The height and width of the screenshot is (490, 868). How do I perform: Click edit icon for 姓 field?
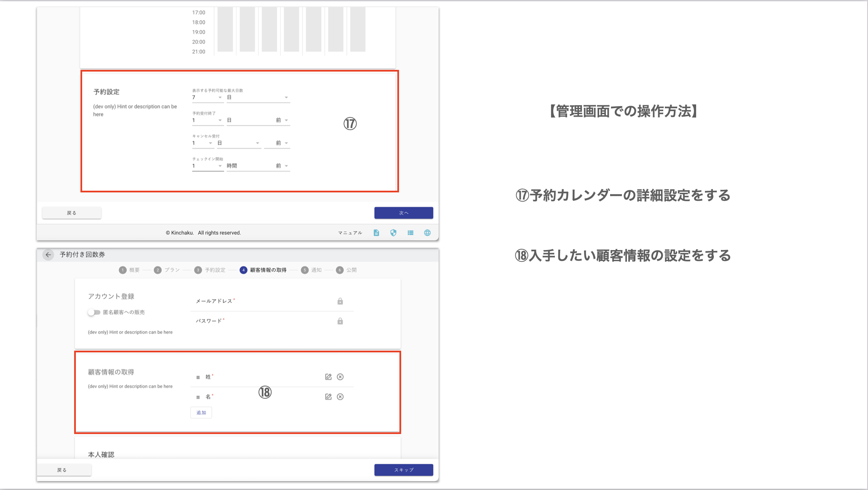pos(328,377)
